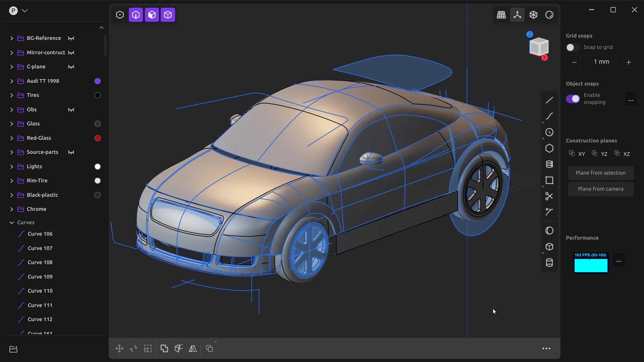Select the Chrome group item

pos(36,209)
